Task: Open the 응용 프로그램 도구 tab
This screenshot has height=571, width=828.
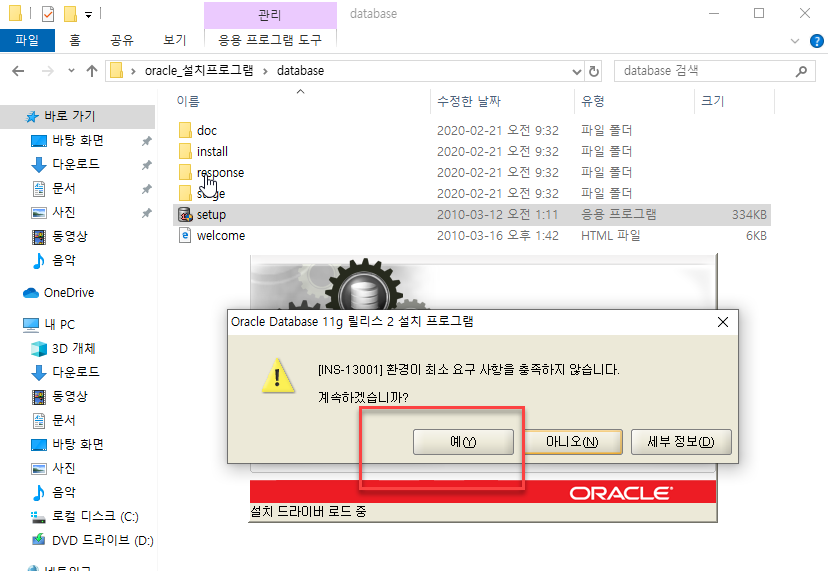Action: (x=270, y=40)
